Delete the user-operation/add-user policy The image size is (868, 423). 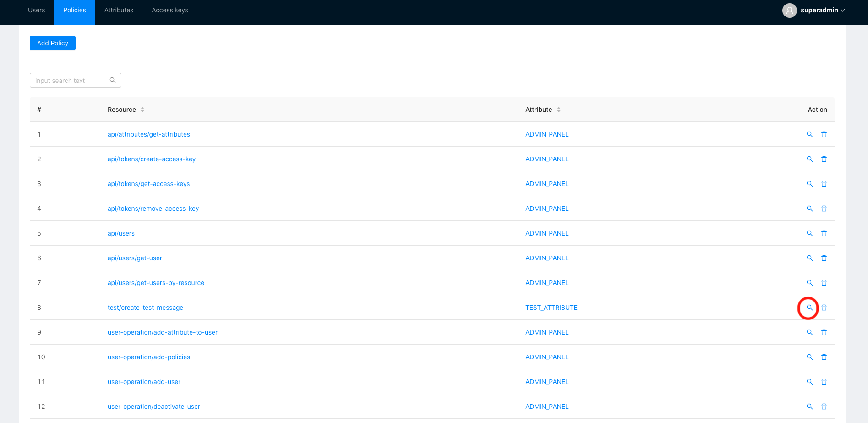824,382
